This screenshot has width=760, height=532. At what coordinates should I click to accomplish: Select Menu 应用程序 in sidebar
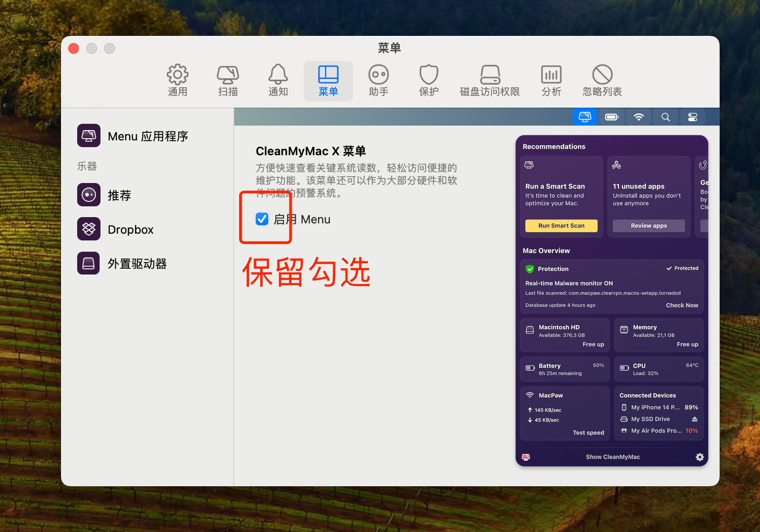(x=133, y=136)
